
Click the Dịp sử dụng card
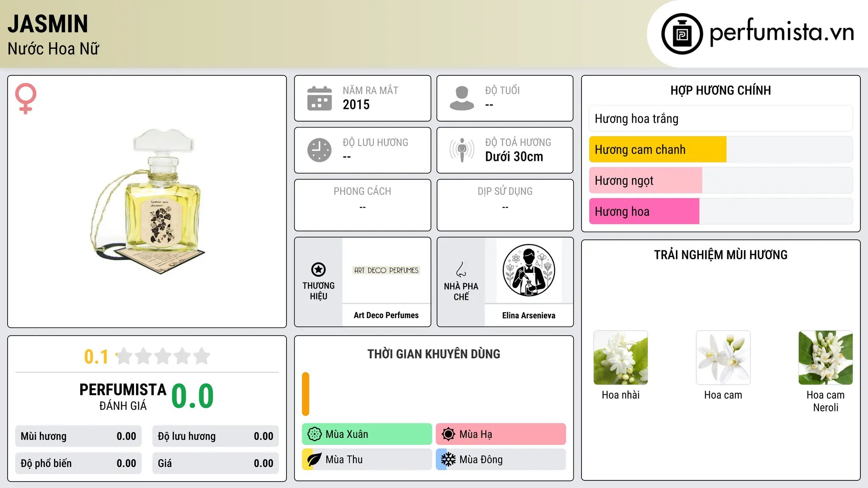(505, 205)
